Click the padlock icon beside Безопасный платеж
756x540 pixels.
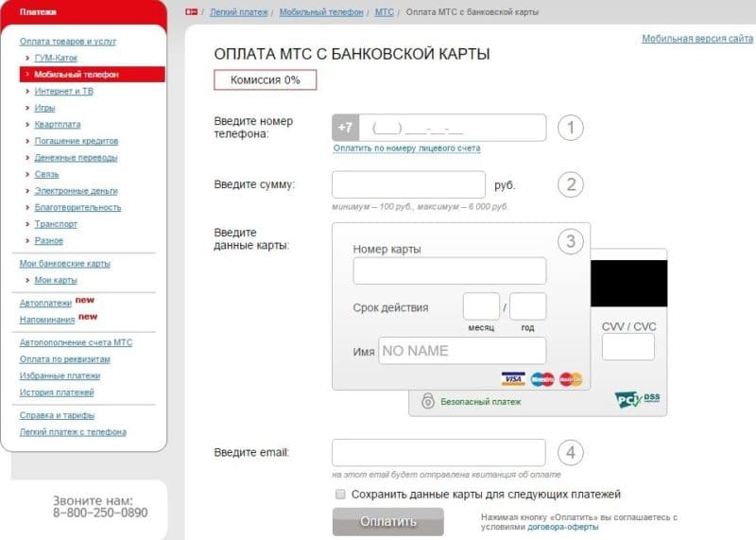(x=428, y=401)
